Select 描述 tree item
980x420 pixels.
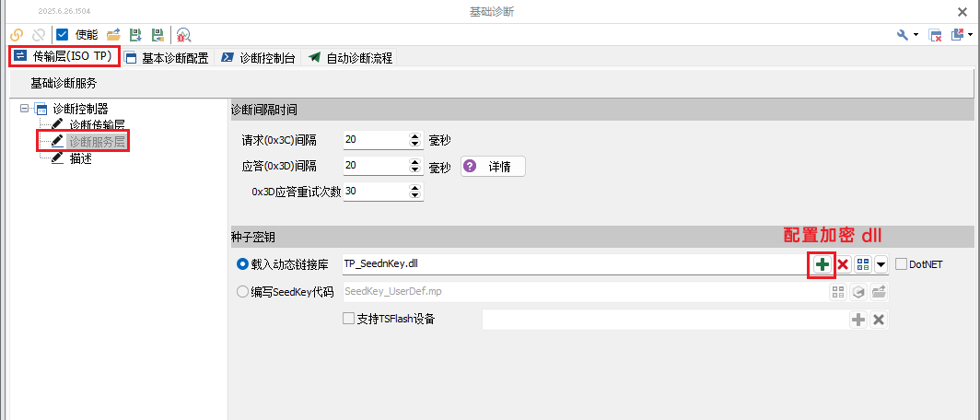click(81, 158)
